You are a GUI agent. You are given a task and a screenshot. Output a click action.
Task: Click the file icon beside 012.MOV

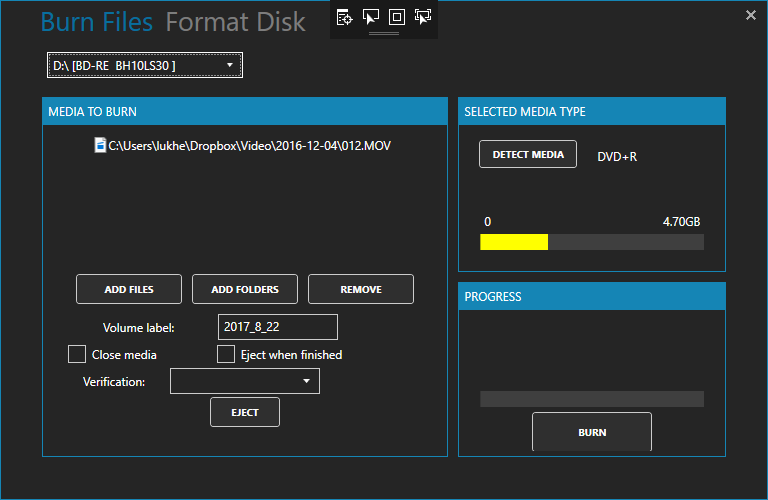(x=100, y=146)
